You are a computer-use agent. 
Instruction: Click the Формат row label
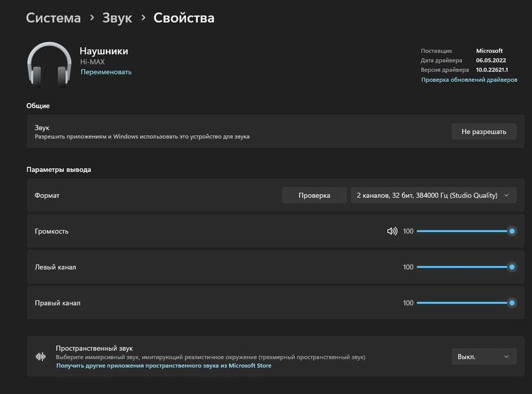(x=47, y=195)
